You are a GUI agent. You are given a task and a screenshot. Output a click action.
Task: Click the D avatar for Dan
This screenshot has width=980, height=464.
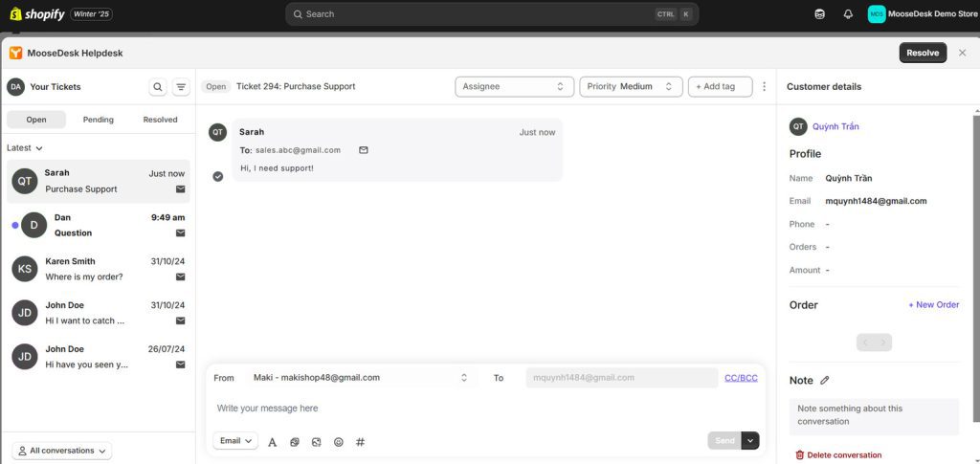(33, 226)
